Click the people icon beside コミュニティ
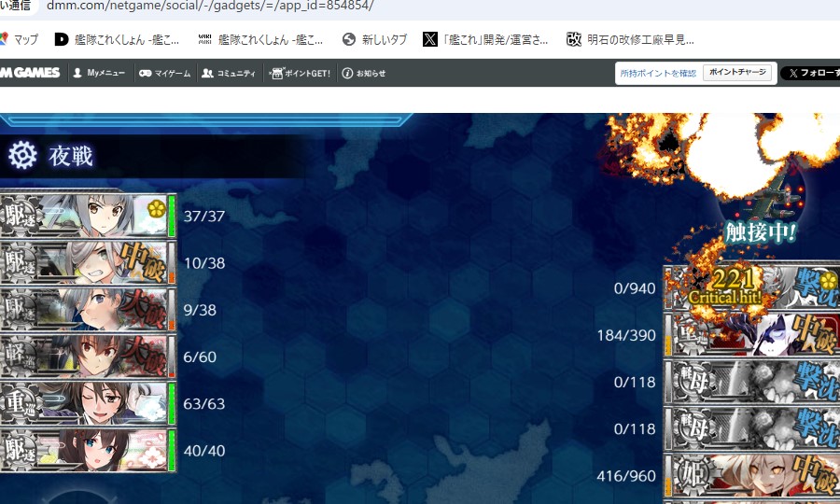The width and height of the screenshot is (840, 504). (207, 73)
